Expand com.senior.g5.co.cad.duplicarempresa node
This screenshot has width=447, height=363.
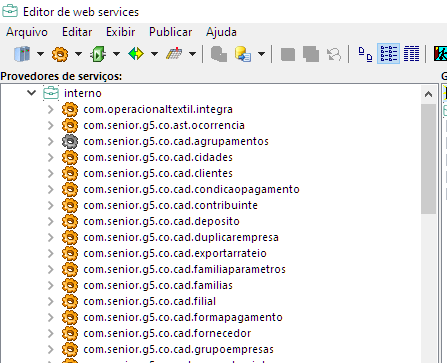coord(51,237)
